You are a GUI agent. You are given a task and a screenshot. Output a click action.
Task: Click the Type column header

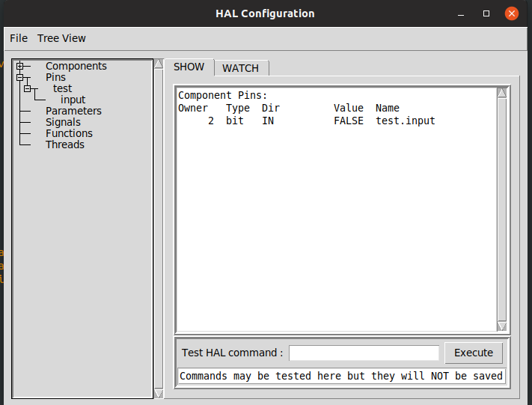(x=238, y=109)
